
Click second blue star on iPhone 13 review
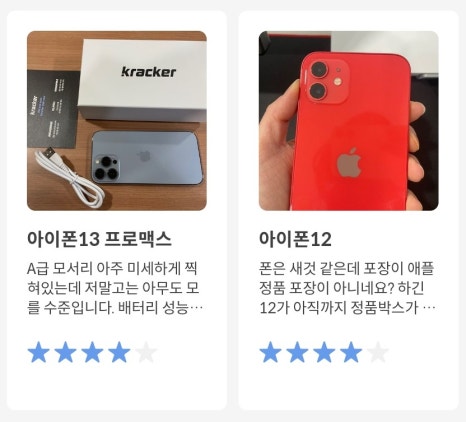[x=65, y=352]
